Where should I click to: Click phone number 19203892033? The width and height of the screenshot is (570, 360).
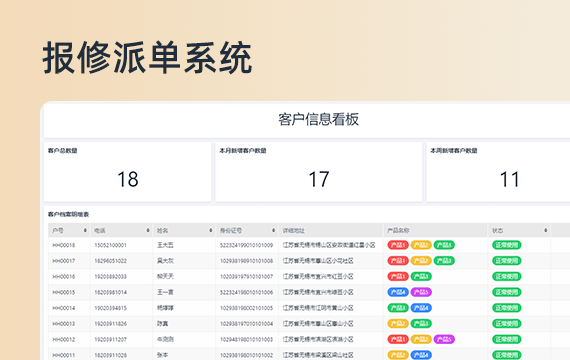coord(111,277)
